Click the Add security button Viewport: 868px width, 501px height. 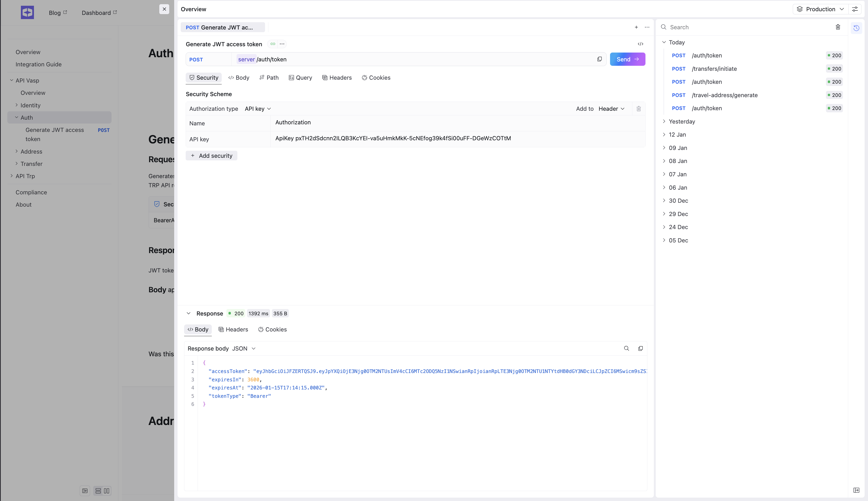click(212, 155)
